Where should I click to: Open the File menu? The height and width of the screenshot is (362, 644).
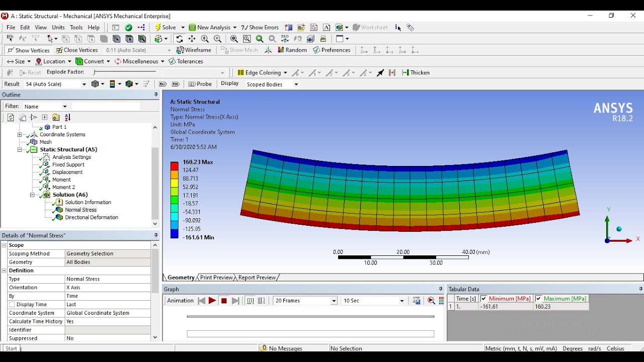point(11,27)
